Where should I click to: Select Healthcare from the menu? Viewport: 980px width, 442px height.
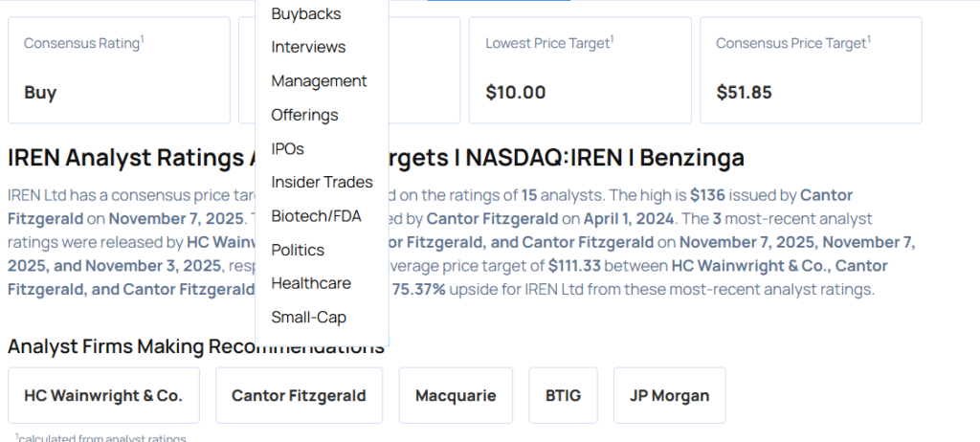pyautogui.click(x=311, y=283)
